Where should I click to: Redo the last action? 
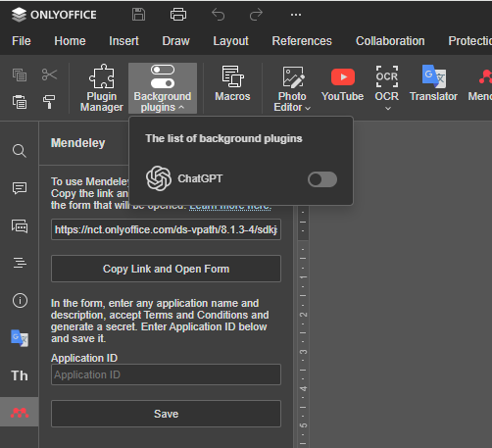click(256, 15)
